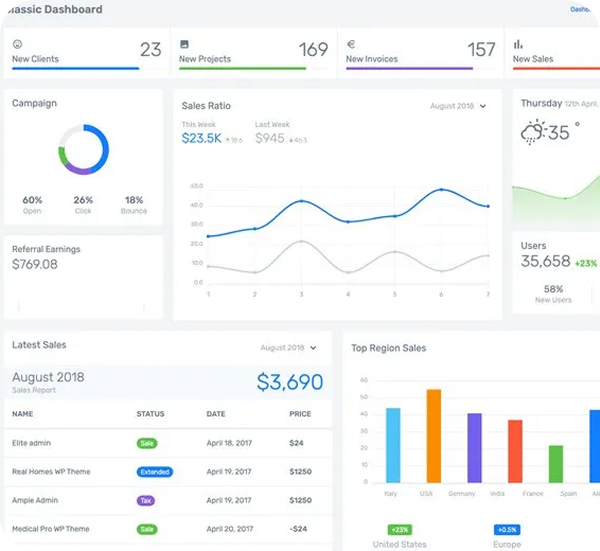Sort table by the Status column header

pos(150,414)
